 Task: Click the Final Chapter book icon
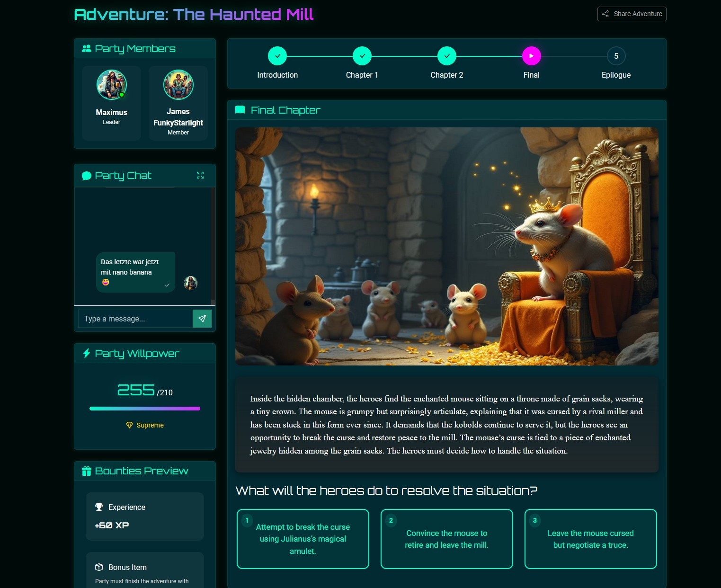240,109
